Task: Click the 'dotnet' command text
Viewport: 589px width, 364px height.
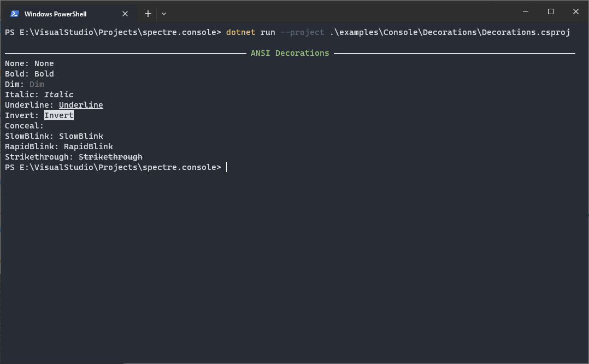Action: [240, 32]
